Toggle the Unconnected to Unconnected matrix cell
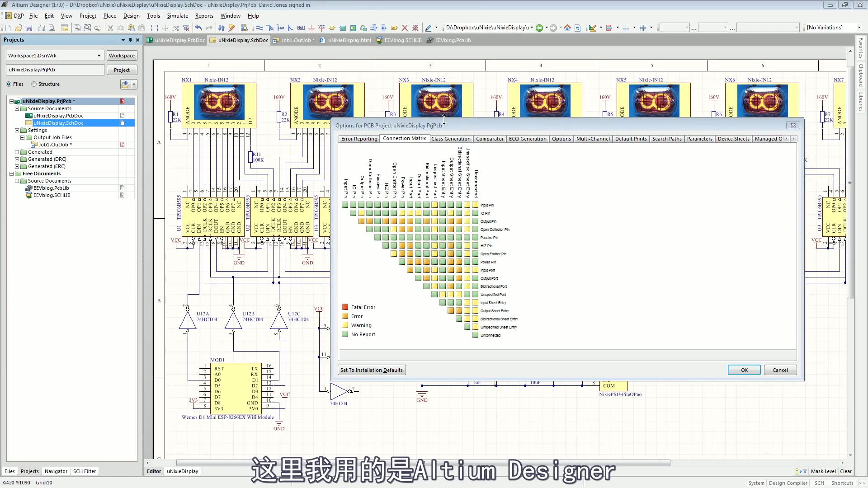The height and width of the screenshot is (488, 868). click(x=475, y=335)
